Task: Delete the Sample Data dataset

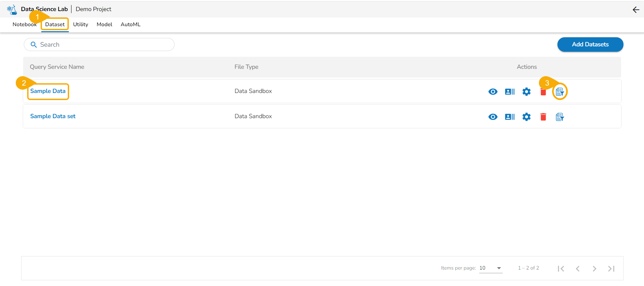Action: coord(543,92)
